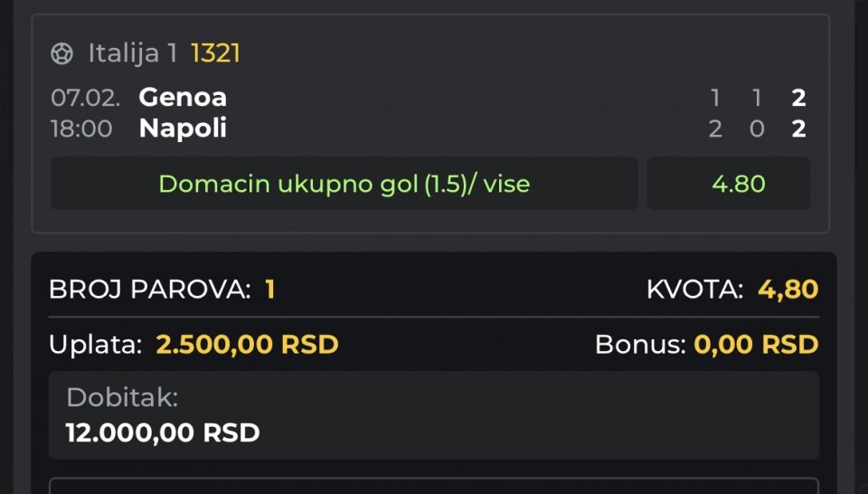Image resolution: width=868 pixels, height=494 pixels.
Task: Select the 12.000,00 RSD winnings amount
Action: point(163,432)
